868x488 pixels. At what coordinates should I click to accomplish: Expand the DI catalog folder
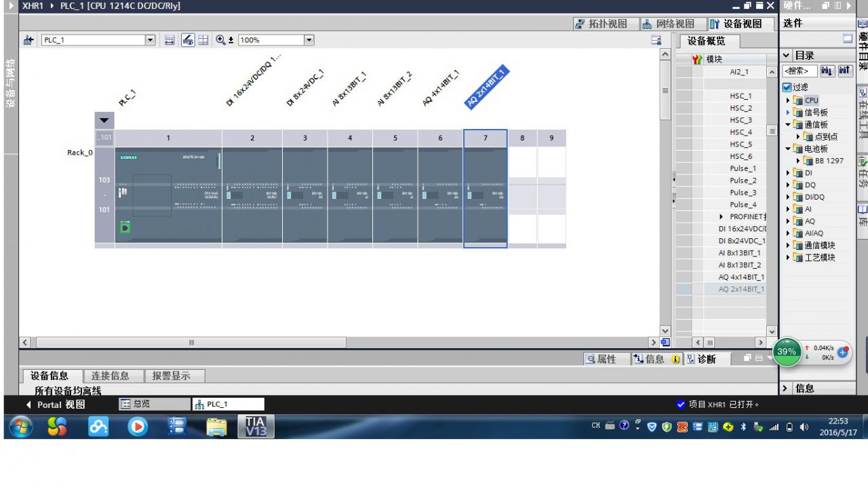click(789, 173)
